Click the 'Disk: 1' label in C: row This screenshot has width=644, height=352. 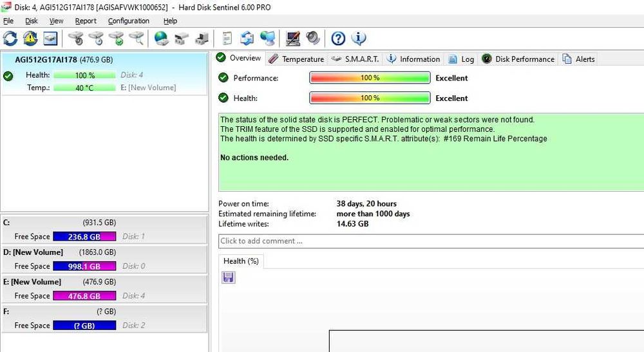[x=133, y=237]
